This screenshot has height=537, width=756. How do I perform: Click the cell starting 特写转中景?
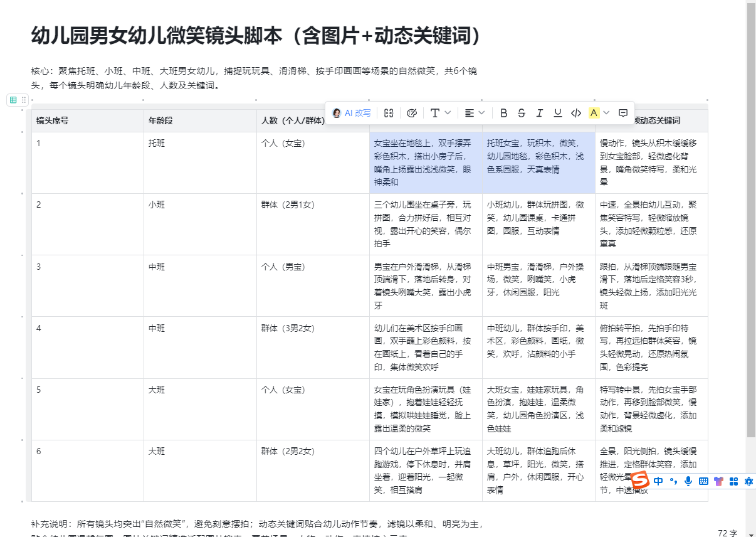pos(652,408)
